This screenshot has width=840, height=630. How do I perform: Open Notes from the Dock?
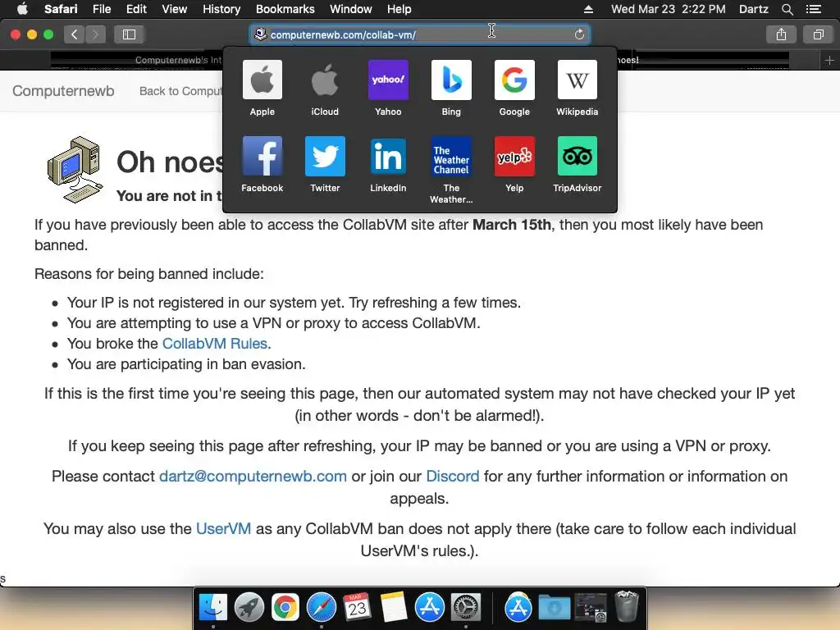[393, 608]
